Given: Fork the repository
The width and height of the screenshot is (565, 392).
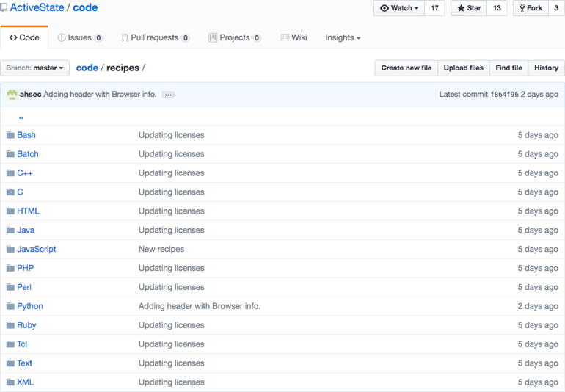Looking at the screenshot, I should click(531, 8).
